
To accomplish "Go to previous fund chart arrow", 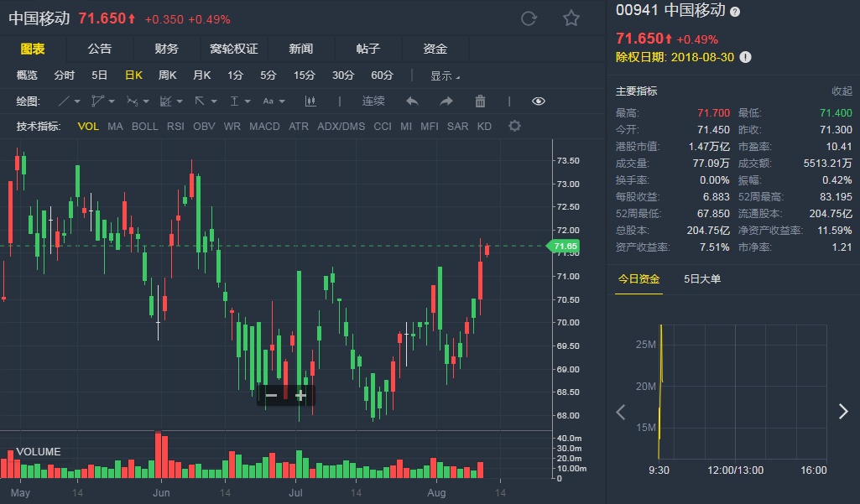I will (620, 412).
